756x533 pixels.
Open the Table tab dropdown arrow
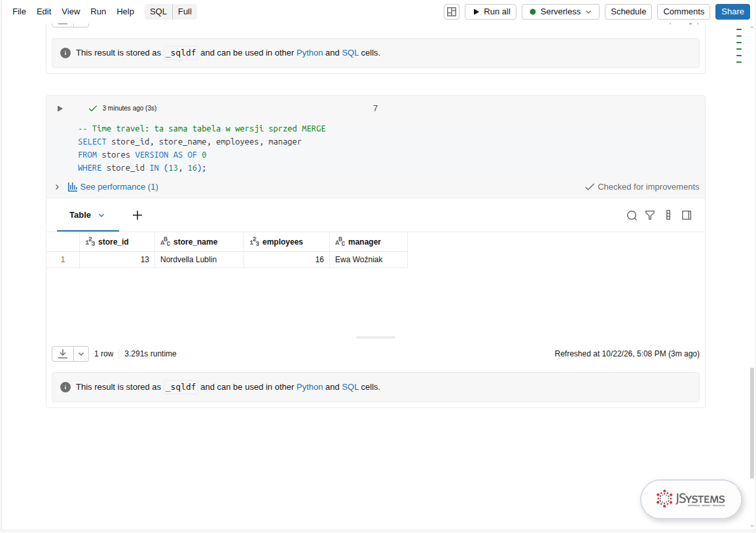pyautogui.click(x=101, y=215)
